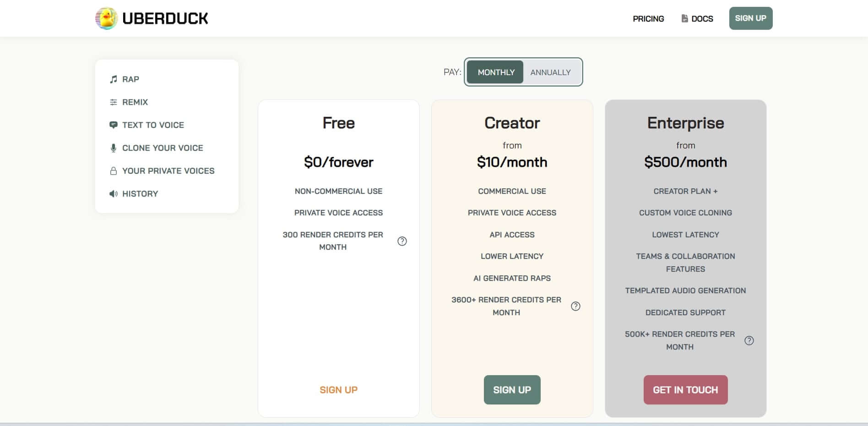Open the PRICING page in header
The height and width of the screenshot is (426, 868).
pyautogui.click(x=648, y=19)
